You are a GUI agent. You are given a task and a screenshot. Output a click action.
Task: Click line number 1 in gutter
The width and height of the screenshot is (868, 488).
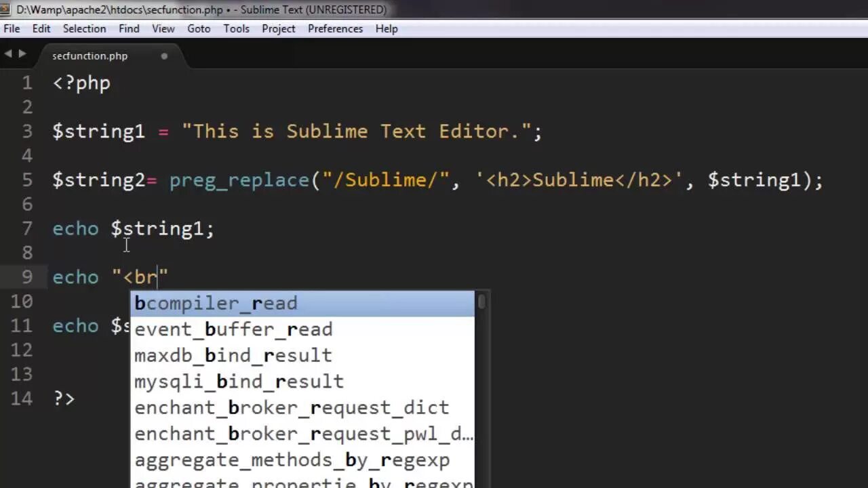point(27,83)
